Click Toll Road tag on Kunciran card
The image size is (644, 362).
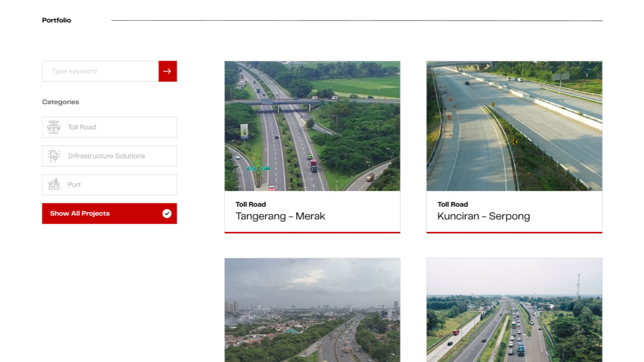click(x=453, y=204)
